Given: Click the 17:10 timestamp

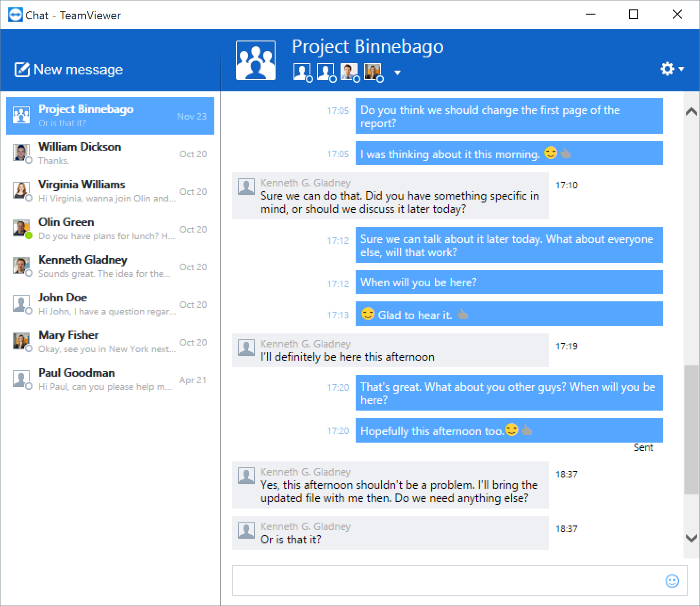Looking at the screenshot, I should (x=566, y=185).
